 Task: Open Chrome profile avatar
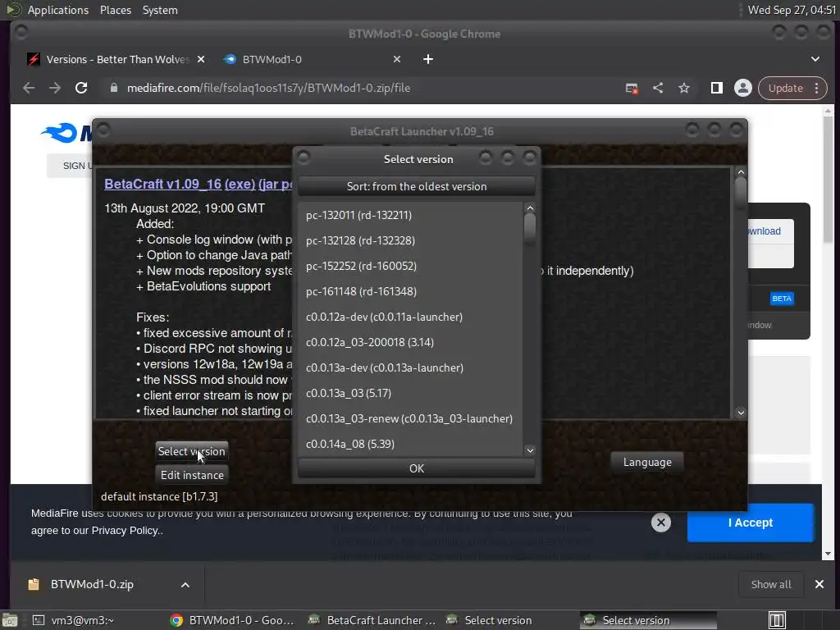743,88
